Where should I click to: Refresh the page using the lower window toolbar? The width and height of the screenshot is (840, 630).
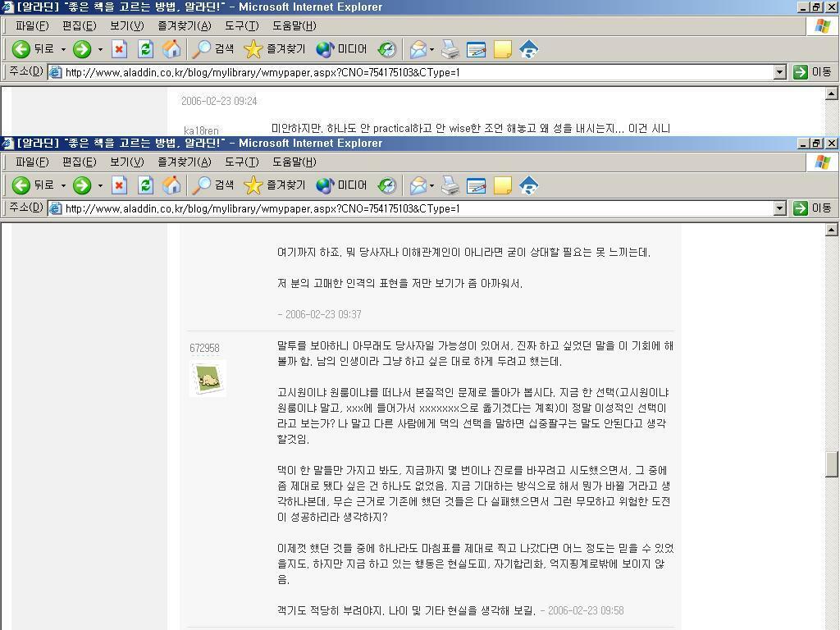(x=145, y=185)
